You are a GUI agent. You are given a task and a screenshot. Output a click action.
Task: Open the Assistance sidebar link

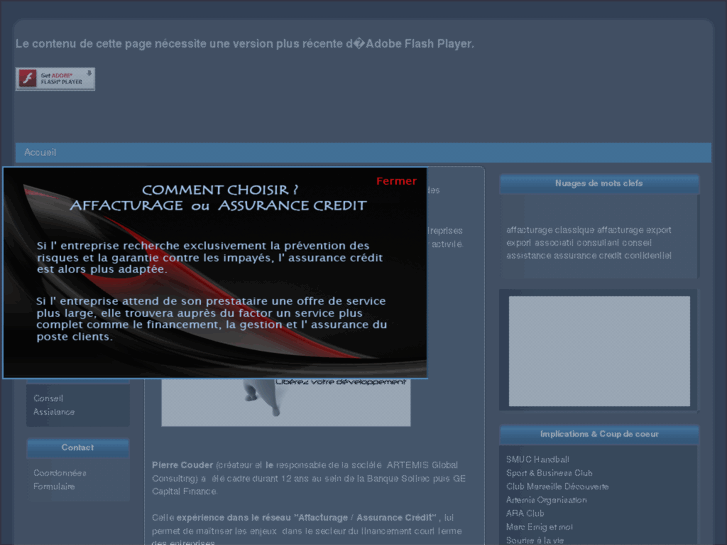(54, 412)
